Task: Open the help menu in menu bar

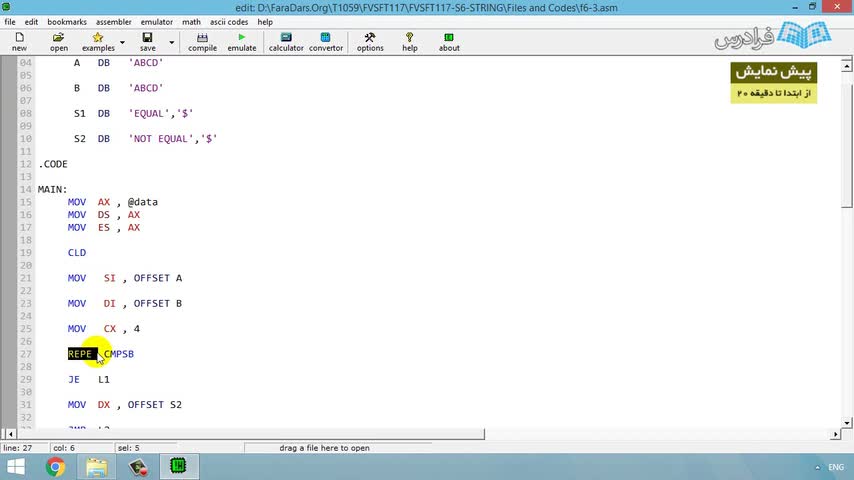Action: [265, 22]
